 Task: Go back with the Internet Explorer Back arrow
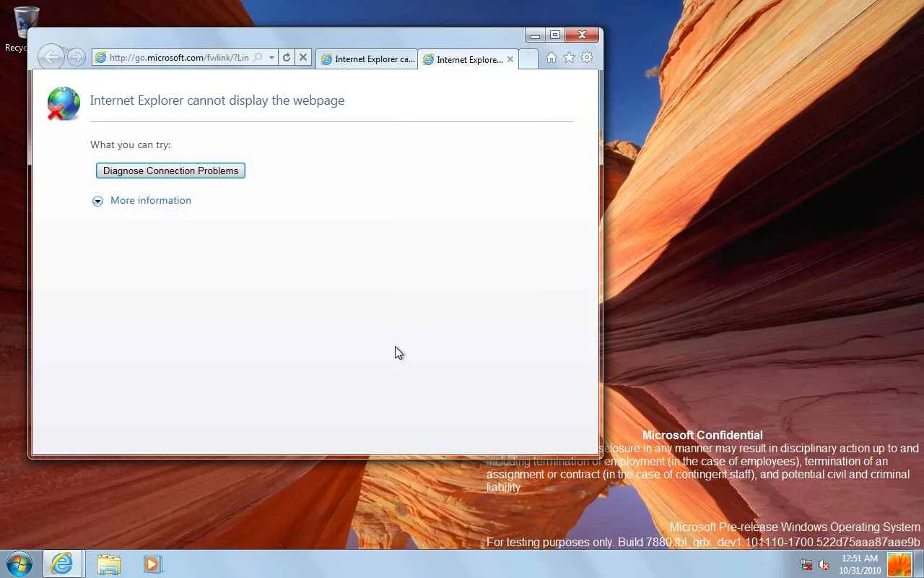click(51, 57)
